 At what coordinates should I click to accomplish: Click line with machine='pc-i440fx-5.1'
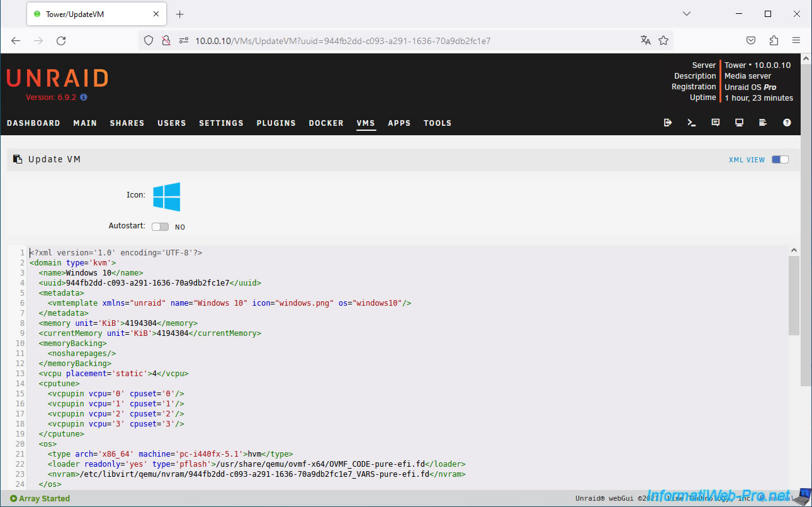pos(170,454)
